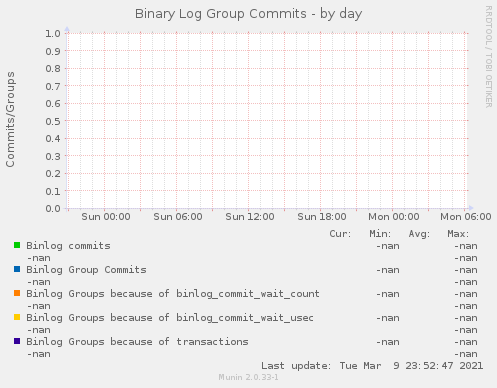Select the binlog_commit_wait_usec legend label
This screenshot has width=497, height=388.
[170, 318]
